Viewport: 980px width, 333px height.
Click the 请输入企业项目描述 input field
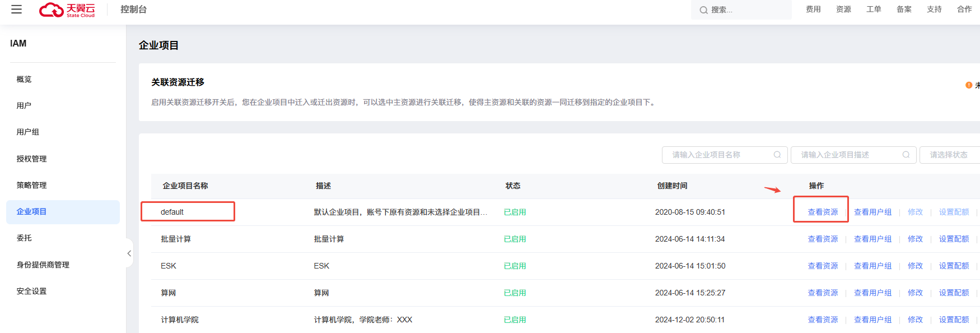[853, 155]
